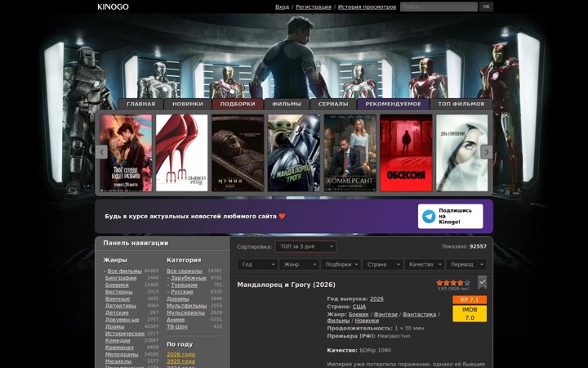Open Аниме category link

tap(176, 320)
